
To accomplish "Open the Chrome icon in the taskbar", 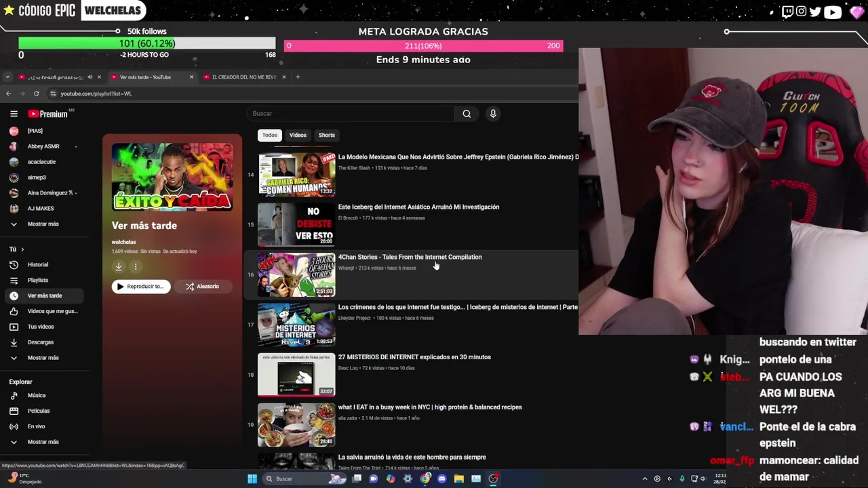I will coord(425,479).
